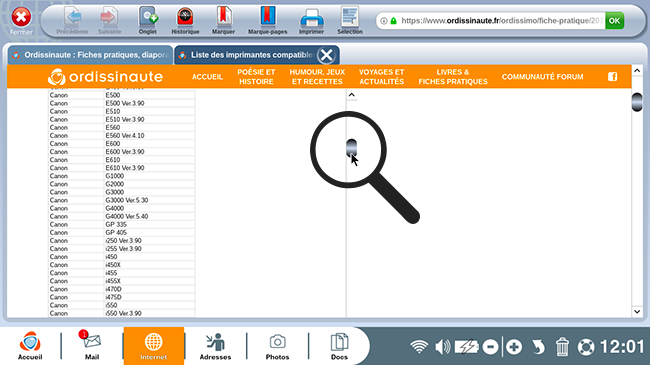Click the red Fermer close icon
Image resolution: width=650 pixels, height=365 pixels.
click(21, 18)
